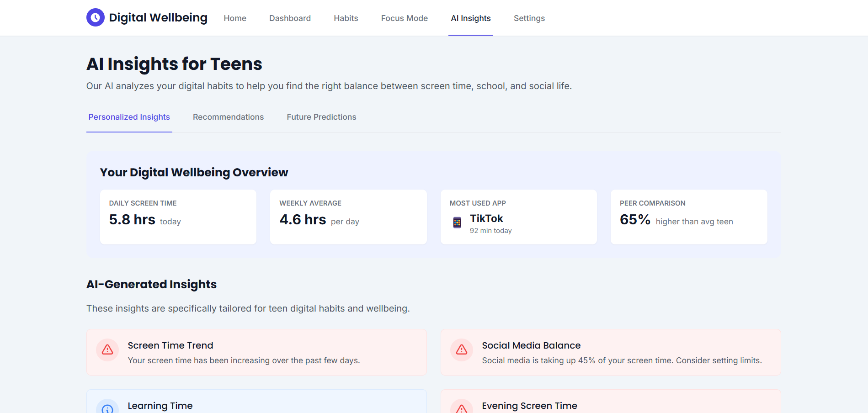Select the Personalized Insights tab
The width and height of the screenshot is (868, 413).
click(x=129, y=117)
